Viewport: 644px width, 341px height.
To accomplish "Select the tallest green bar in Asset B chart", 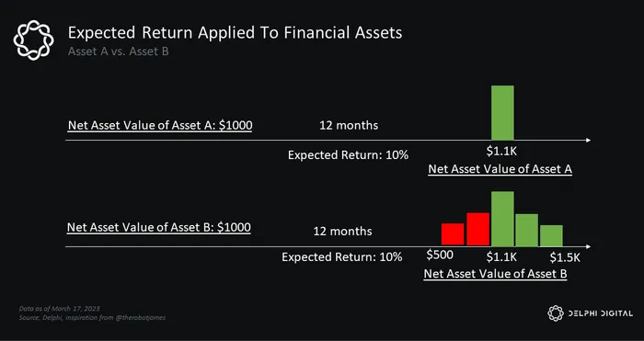I will point(502,219).
